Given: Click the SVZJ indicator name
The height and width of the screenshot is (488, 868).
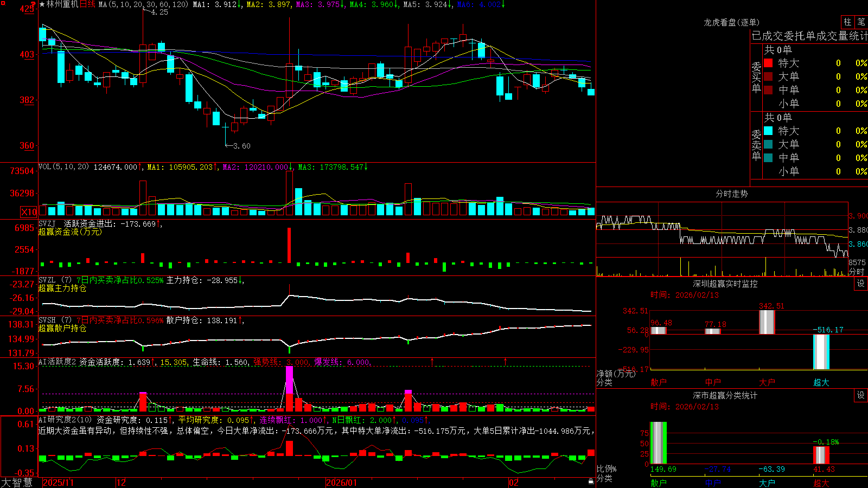Looking at the screenshot, I should (x=47, y=223).
